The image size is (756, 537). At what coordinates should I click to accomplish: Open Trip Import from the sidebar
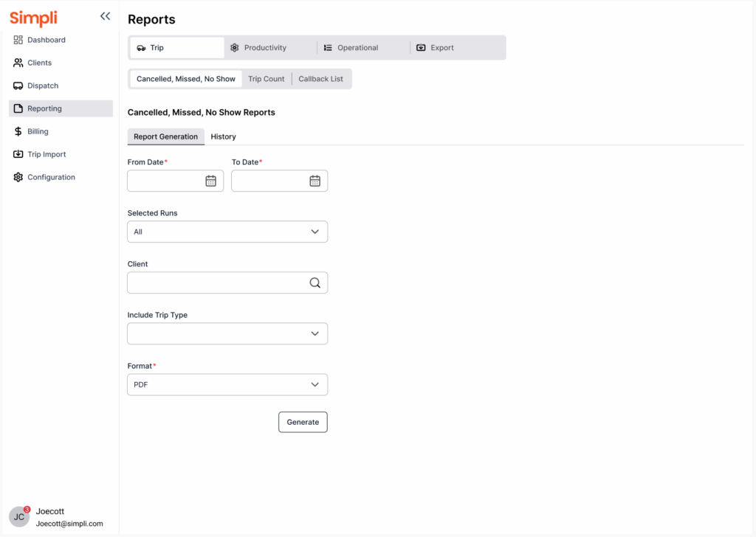tap(47, 154)
